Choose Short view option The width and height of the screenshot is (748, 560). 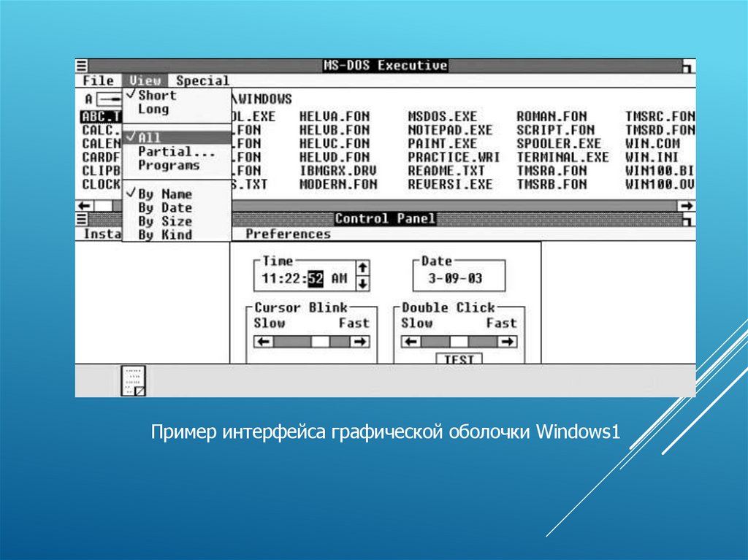pyautogui.click(x=177, y=95)
